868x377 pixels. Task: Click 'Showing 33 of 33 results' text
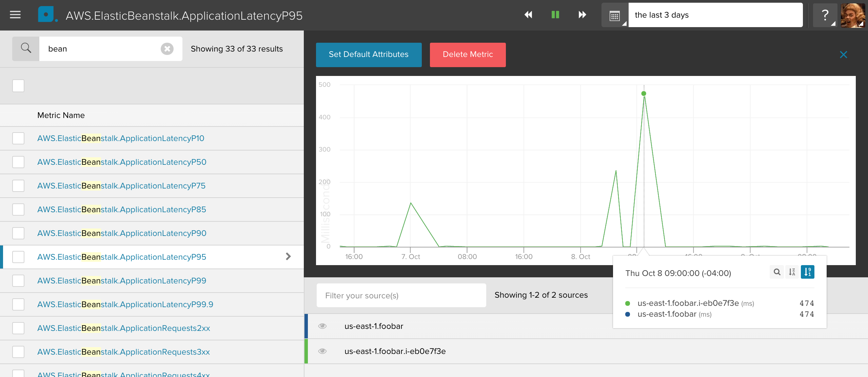(237, 49)
